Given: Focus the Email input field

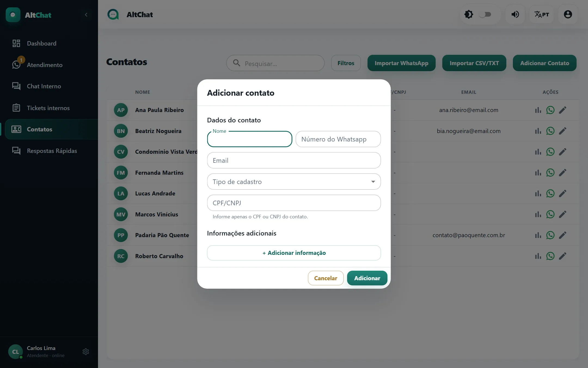Looking at the screenshot, I should 294,160.
